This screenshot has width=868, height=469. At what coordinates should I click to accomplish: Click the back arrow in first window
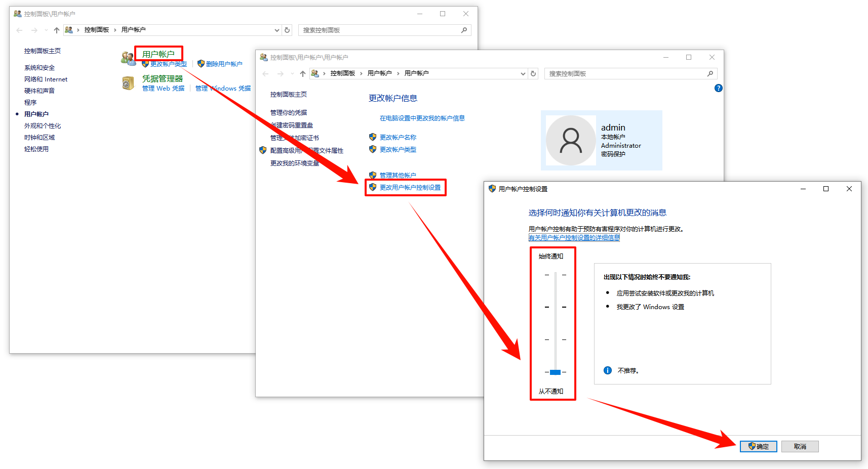pos(20,30)
